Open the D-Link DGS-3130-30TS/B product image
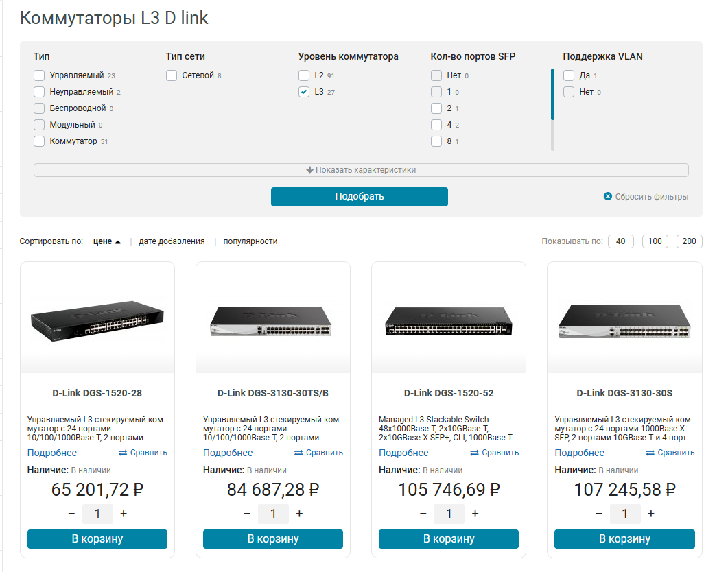 pyautogui.click(x=271, y=320)
